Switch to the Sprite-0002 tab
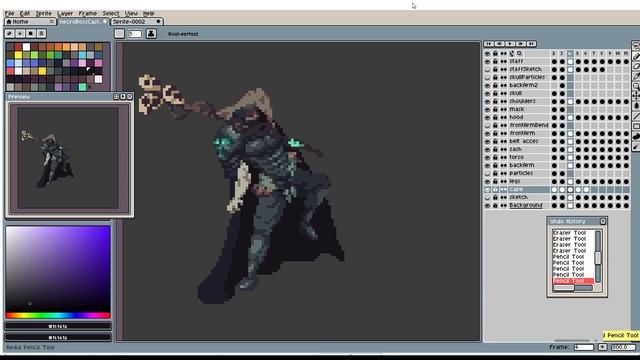This screenshot has height=360, width=640. [x=137, y=22]
